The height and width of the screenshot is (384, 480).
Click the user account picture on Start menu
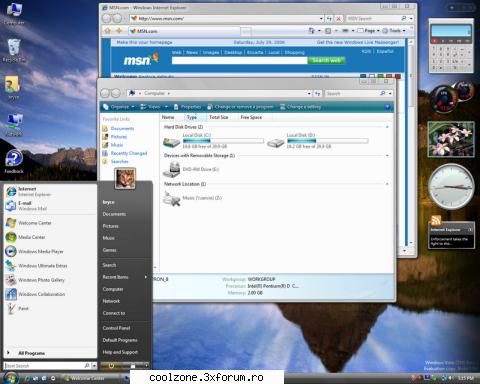(125, 178)
